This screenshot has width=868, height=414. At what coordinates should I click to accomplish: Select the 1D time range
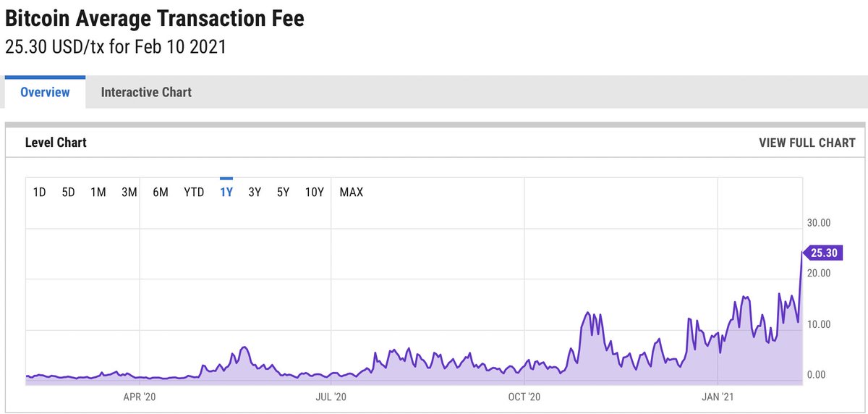point(40,192)
